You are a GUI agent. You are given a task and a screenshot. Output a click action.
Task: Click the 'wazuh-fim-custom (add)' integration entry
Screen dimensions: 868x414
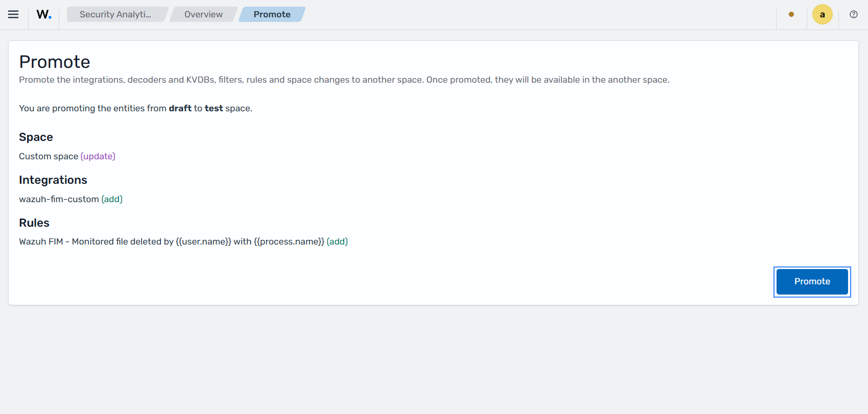click(x=71, y=199)
